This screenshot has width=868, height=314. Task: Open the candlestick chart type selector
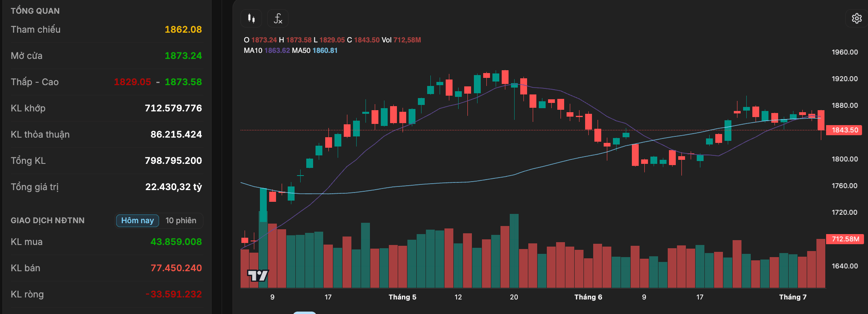[x=251, y=18]
